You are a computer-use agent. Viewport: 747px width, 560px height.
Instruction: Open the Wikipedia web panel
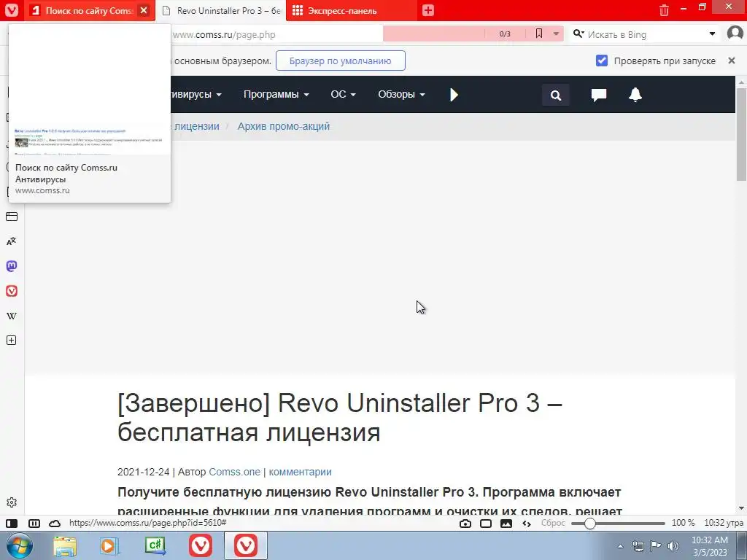click(12, 316)
